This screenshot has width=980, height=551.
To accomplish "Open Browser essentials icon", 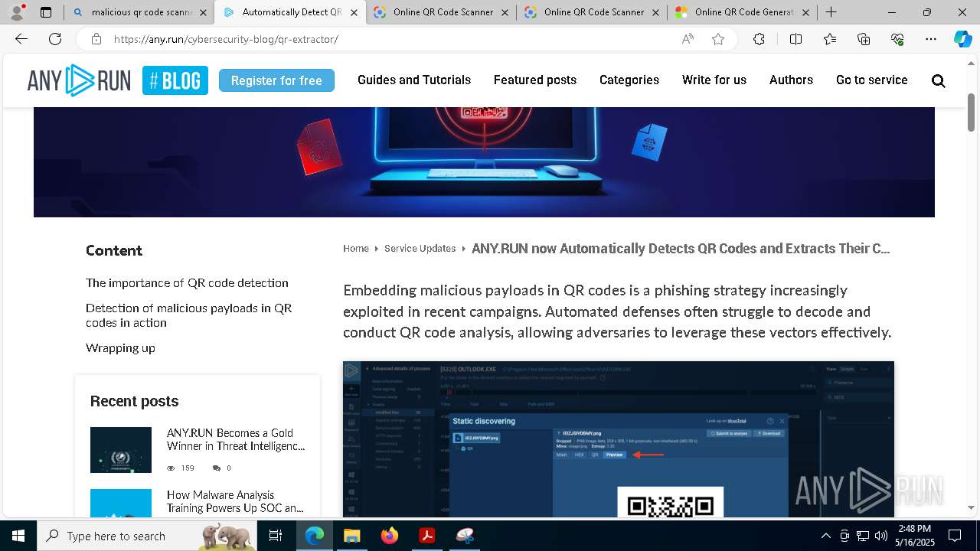I will (x=897, y=39).
